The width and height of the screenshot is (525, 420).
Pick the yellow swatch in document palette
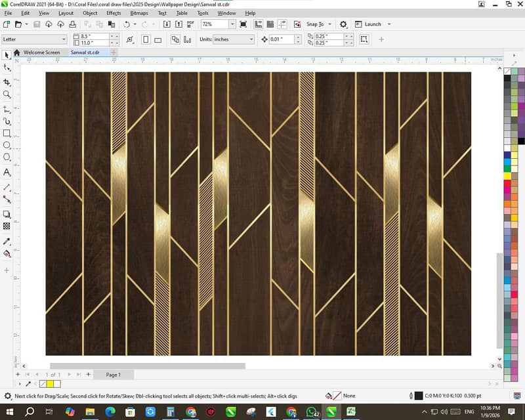click(50, 384)
